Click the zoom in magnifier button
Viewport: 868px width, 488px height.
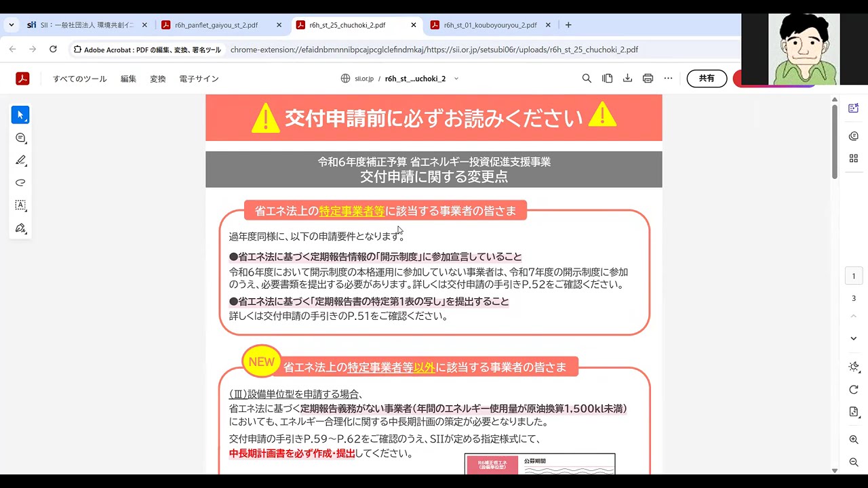point(854,440)
